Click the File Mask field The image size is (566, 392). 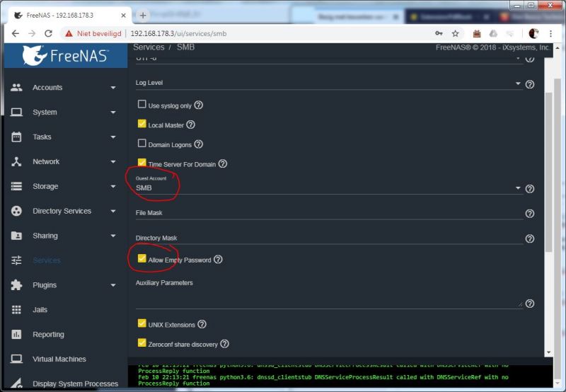coord(329,213)
